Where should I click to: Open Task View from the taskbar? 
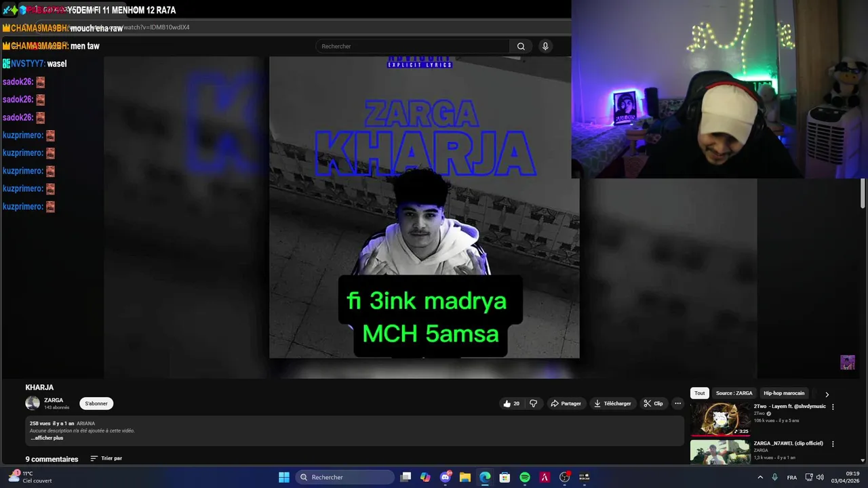coord(406,477)
